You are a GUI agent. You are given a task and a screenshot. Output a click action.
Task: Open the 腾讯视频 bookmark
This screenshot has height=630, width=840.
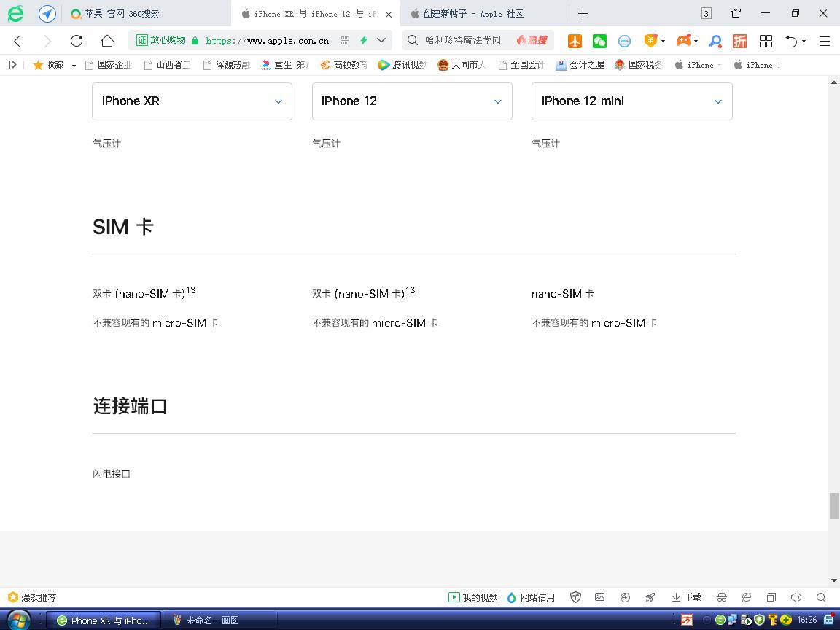coord(402,65)
